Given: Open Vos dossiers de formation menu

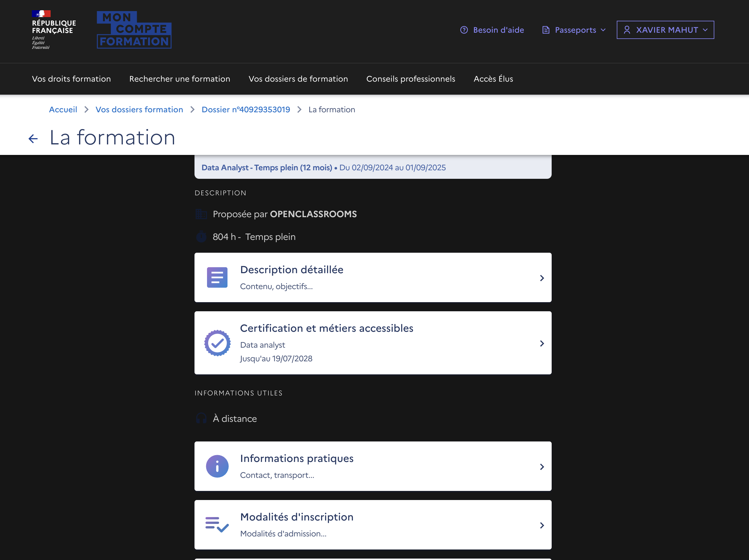Looking at the screenshot, I should 298,78.
